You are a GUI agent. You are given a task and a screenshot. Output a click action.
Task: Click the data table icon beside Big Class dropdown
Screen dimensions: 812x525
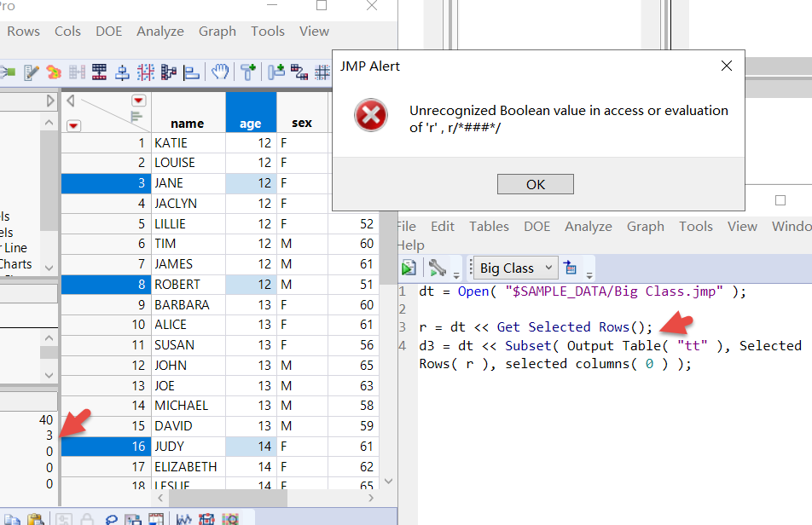tap(571, 268)
